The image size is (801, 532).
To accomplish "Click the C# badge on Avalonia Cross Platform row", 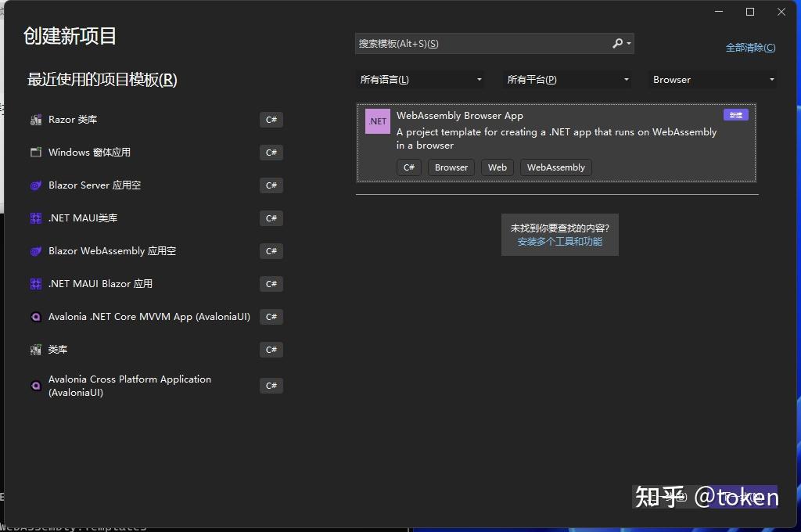I will click(x=271, y=386).
